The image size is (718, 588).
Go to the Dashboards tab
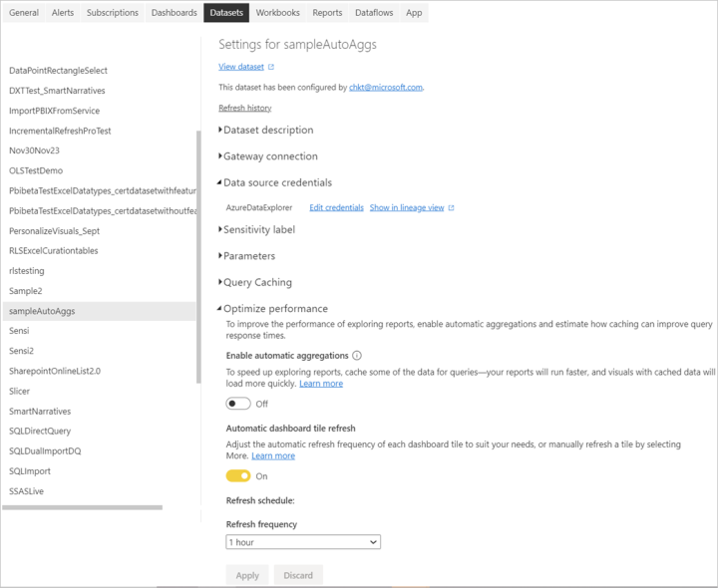pos(174,13)
